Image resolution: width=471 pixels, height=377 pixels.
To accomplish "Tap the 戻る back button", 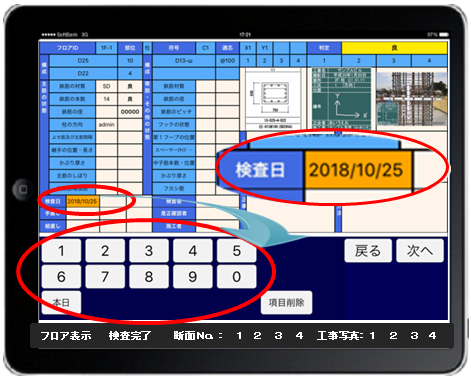I will [368, 251].
